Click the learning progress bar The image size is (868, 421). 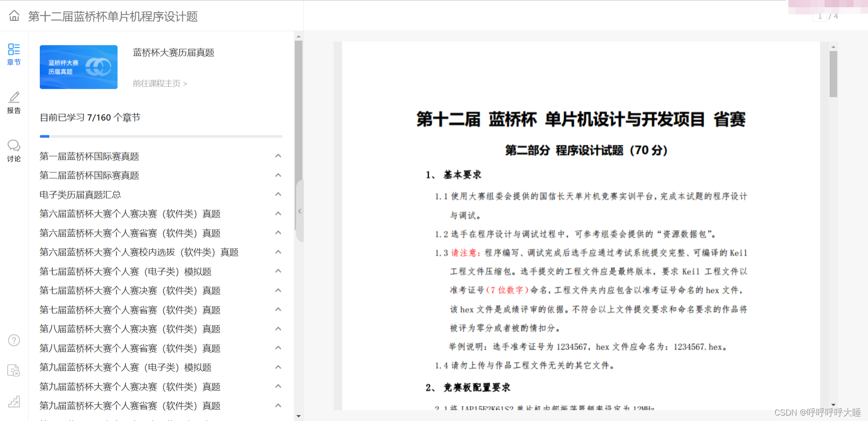(x=161, y=136)
